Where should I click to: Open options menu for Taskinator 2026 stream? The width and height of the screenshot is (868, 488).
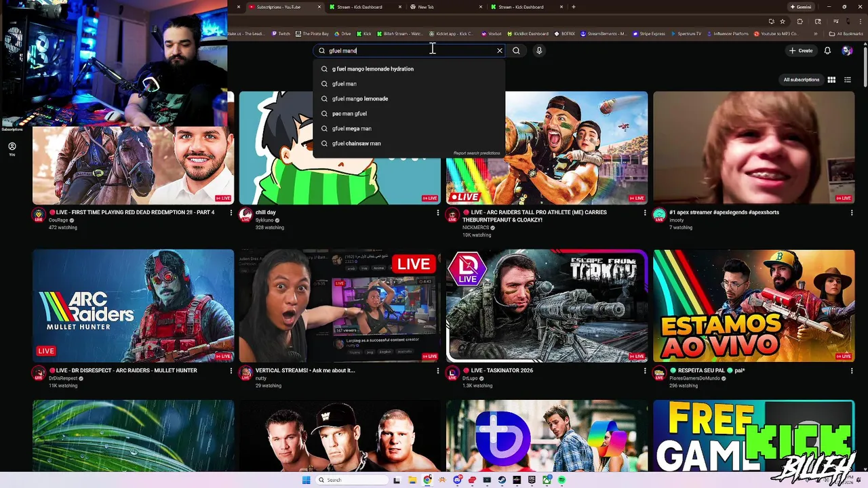click(645, 371)
